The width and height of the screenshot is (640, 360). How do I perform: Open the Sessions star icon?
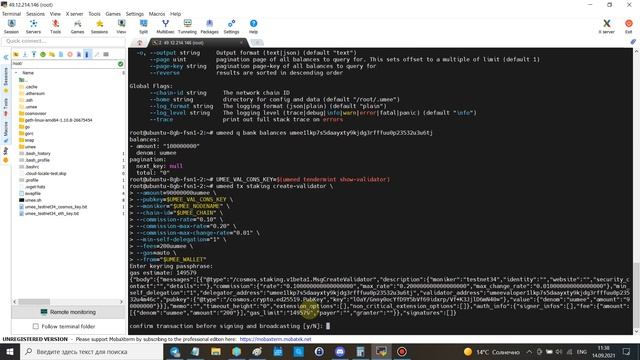99,27
